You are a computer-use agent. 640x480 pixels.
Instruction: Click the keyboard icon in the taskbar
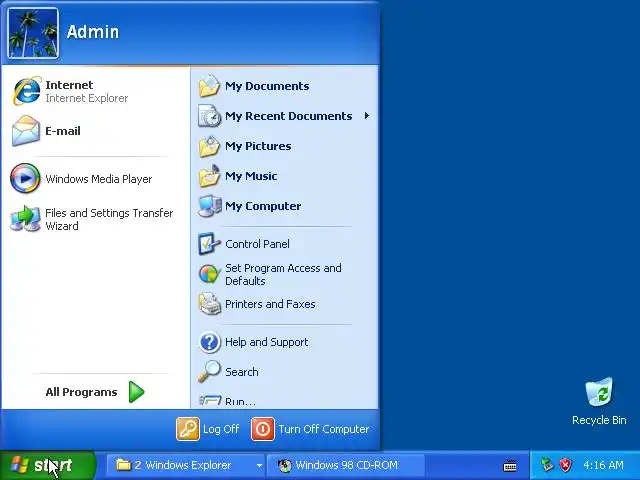point(510,465)
